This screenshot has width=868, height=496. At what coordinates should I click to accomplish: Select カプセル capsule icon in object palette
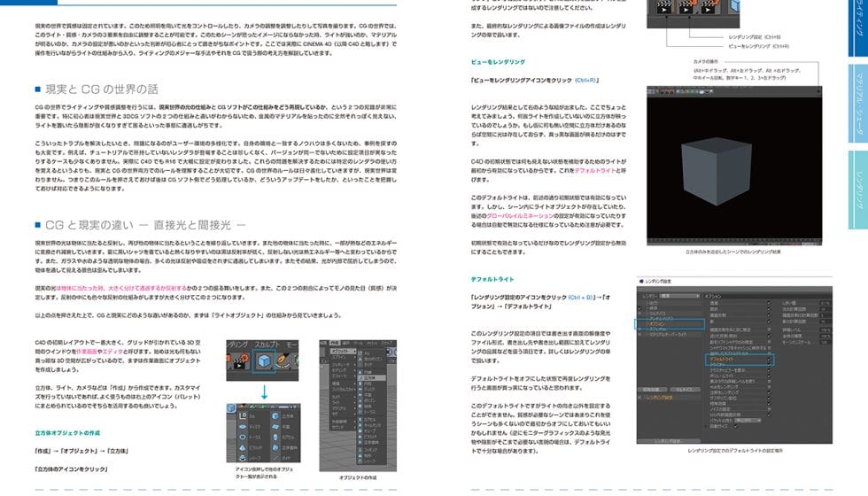click(x=275, y=438)
